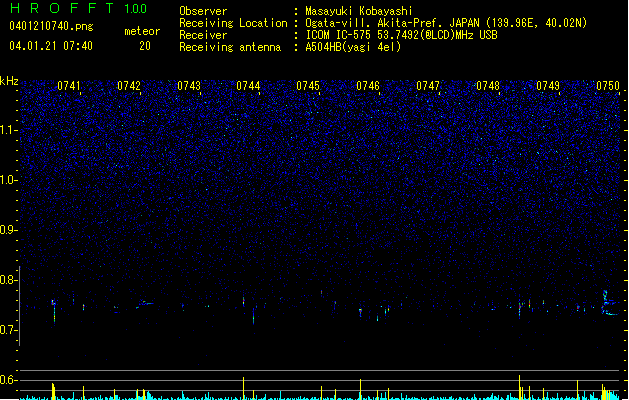Screen dimensions: 629x400
Task: Click the 0746 time marker
Action: [x=368, y=86]
